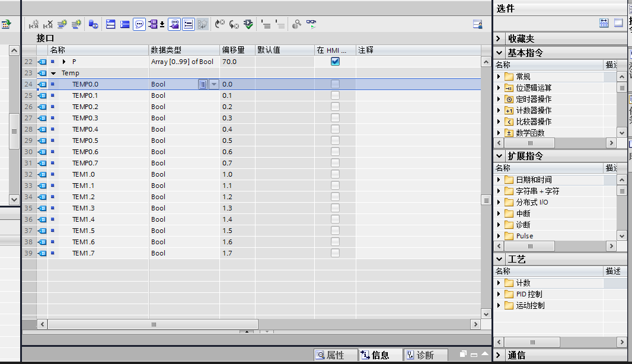Click the close all networks icon
Viewport: 632px width, 364px height.
pos(125,24)
